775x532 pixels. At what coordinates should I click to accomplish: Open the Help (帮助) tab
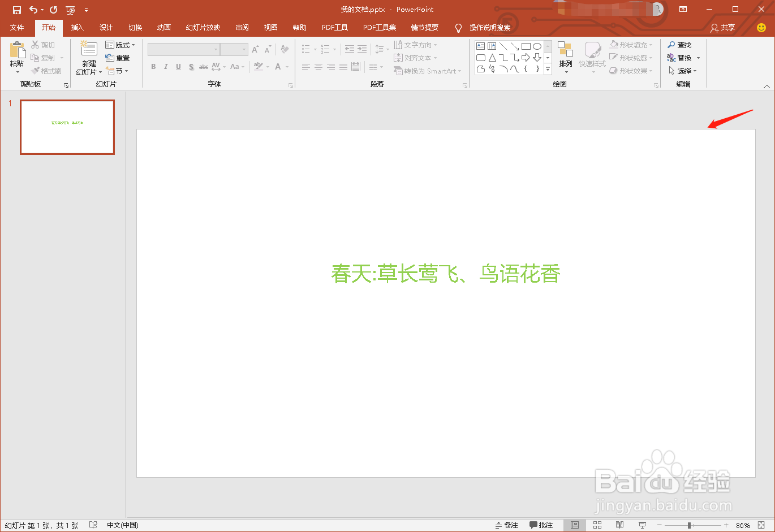point(300,28)
